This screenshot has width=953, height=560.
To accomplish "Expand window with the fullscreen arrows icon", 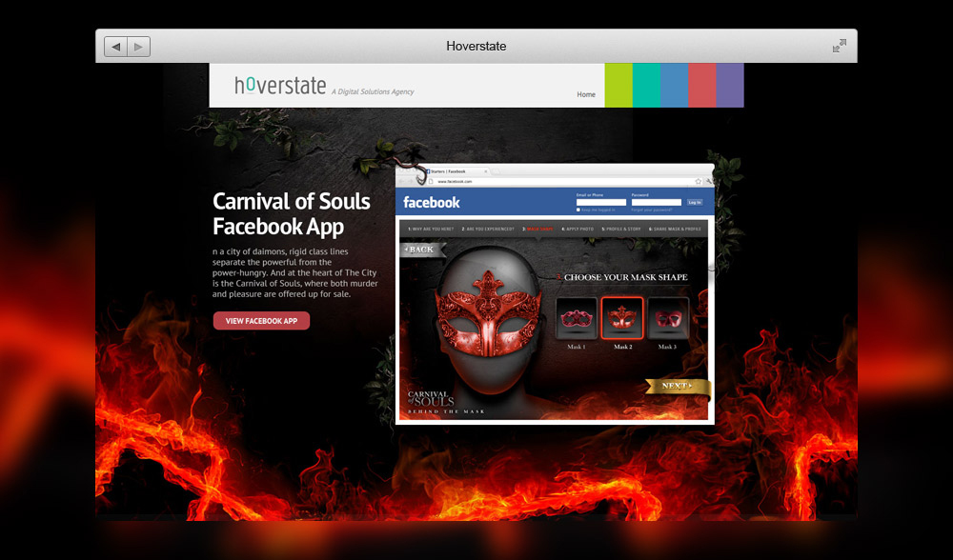I will click(840, 46).
